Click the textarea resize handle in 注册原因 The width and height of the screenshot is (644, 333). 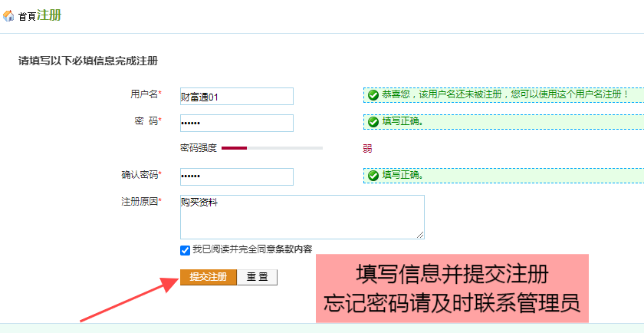tap(420, 235)
